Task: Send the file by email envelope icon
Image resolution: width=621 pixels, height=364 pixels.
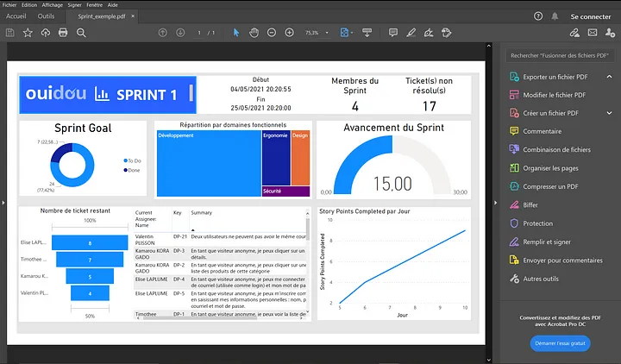Action: (x=593, y=33)
